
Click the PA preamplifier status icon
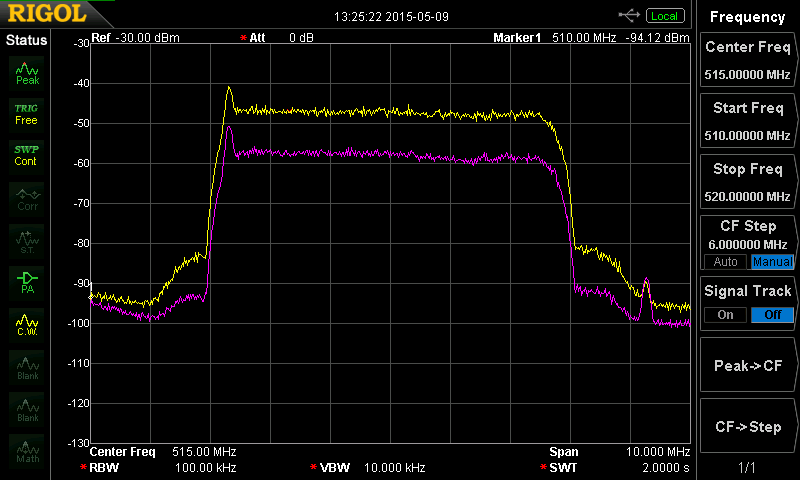click(x=27, y=282)
